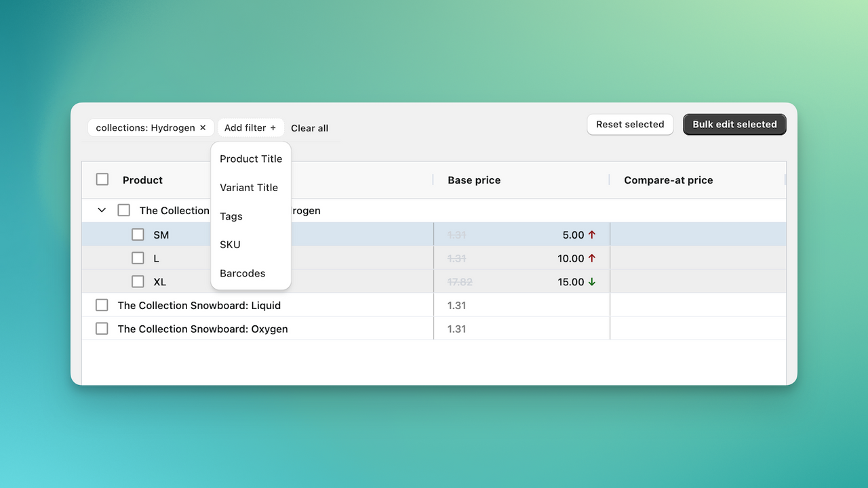Choose Product Title filter option

click(x=251, y=159)
